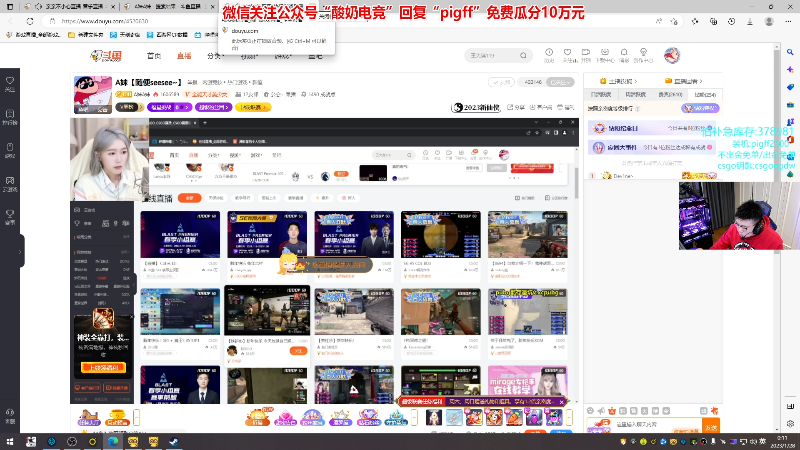The width and height of the screenshot is (800, 450).
Task: Click the orange button on left ad panel
Action: (x=103, y=367)
